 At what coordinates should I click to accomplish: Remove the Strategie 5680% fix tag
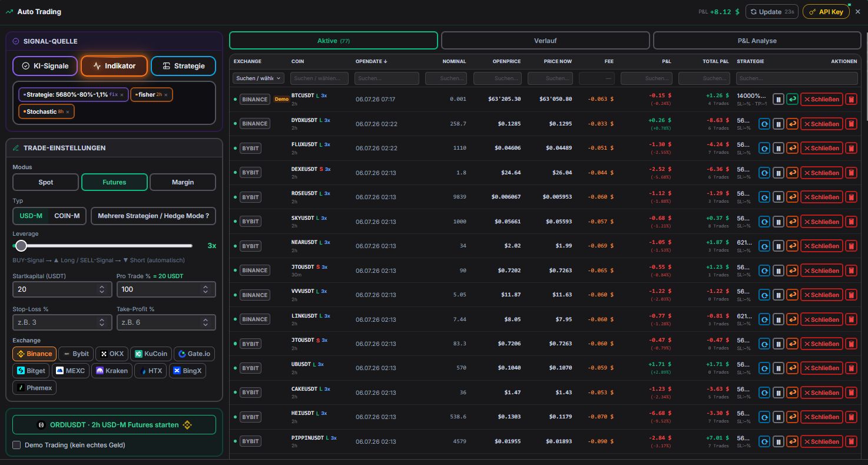click(x=122, y=95)
